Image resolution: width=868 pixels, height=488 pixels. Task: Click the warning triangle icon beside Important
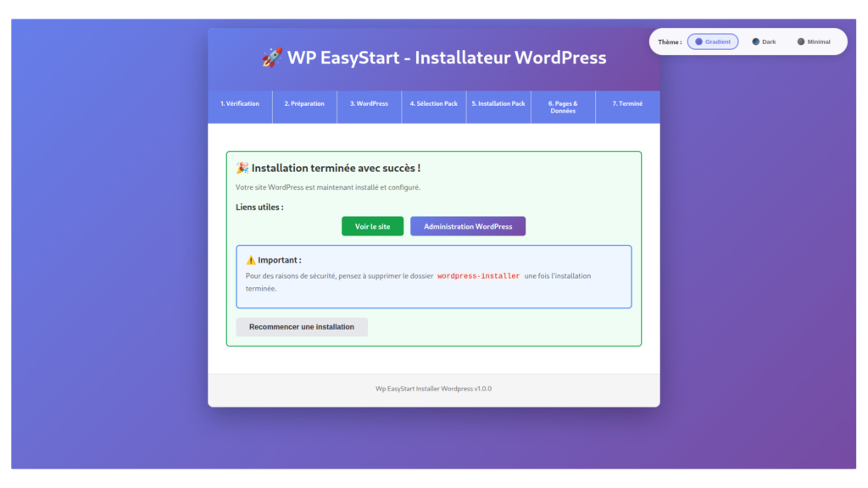251,260
